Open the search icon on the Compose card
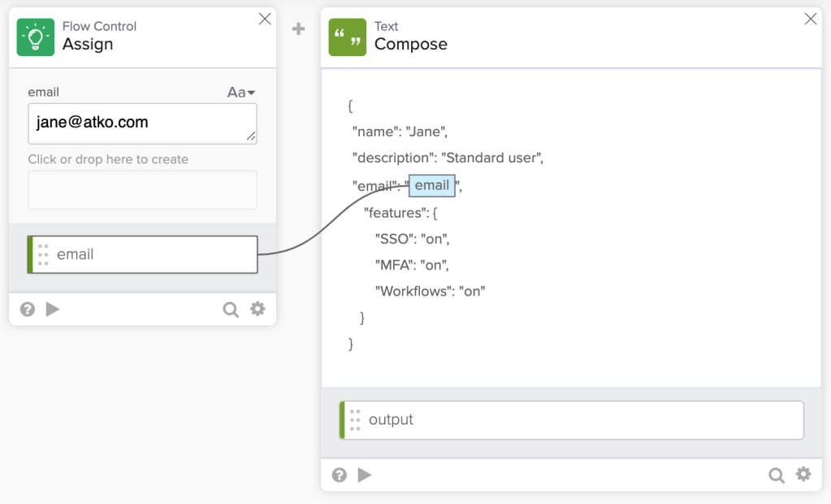831x504 pixels. pos(777,475)
